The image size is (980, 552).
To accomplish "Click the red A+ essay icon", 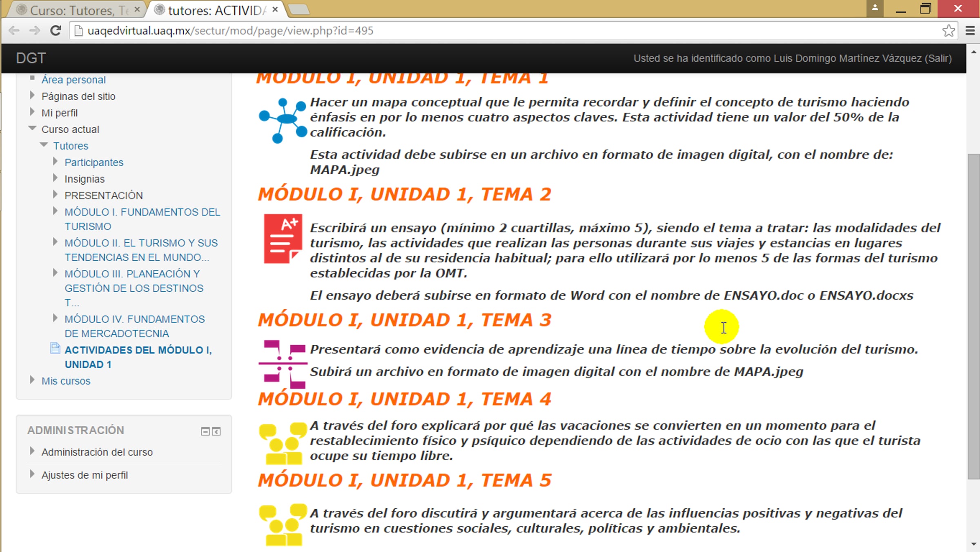I will (x=283, y=239).
